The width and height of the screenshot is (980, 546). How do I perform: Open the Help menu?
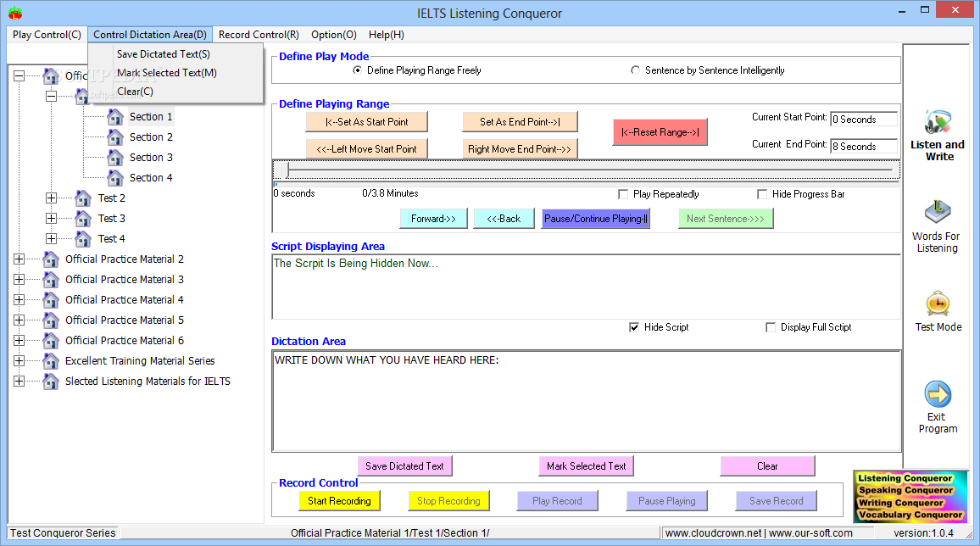[x=387, y=35]
